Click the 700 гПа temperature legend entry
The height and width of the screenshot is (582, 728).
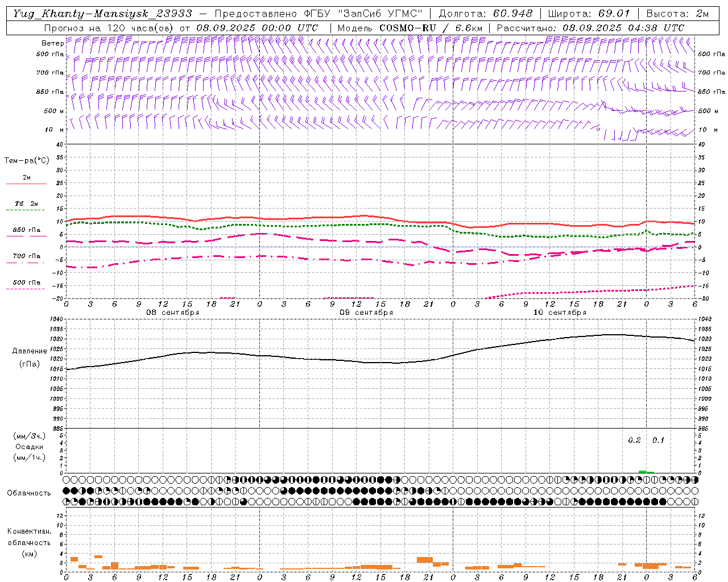coord(26,256)
